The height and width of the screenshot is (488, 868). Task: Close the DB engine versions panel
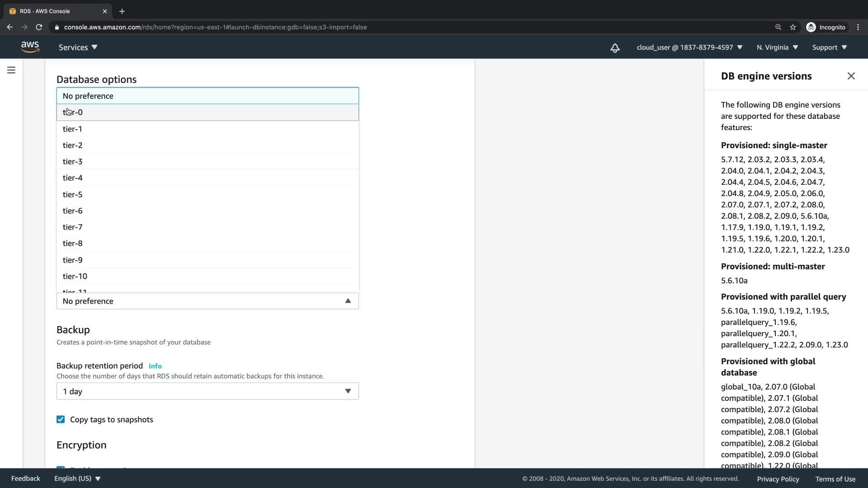coord(851,76)
